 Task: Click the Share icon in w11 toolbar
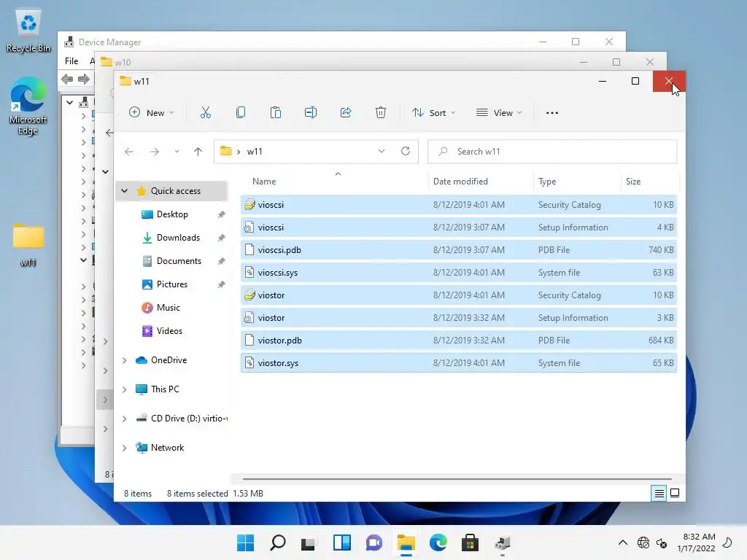click(346, 113)
